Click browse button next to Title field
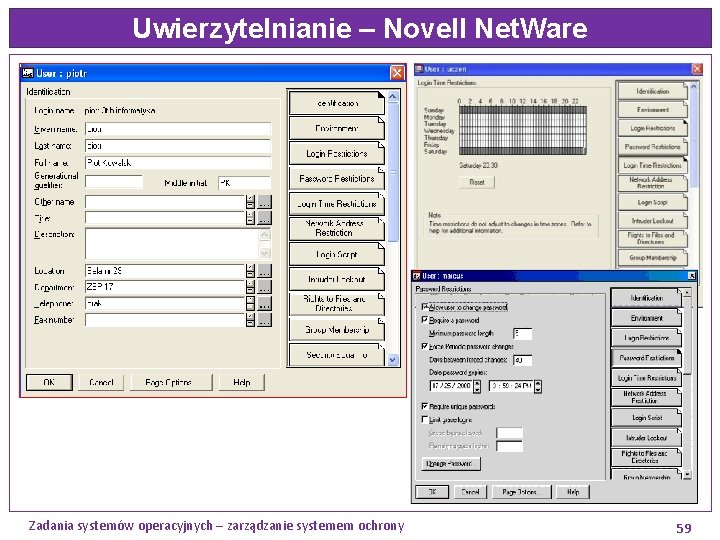The image size is (720, 540). click(x=264, y=218)
